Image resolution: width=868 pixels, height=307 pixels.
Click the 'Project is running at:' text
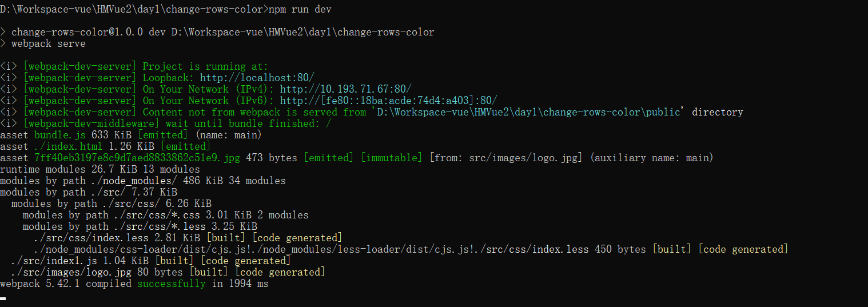tap(206, 66)
